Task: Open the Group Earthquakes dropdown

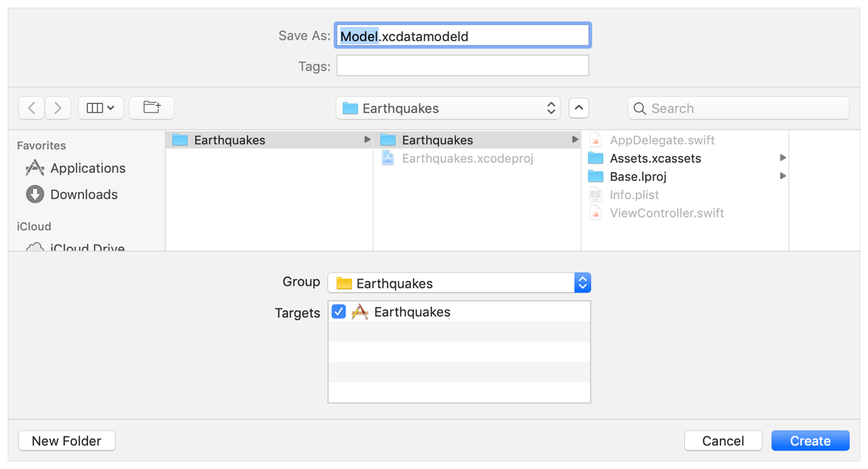Action: click(459, 283)
